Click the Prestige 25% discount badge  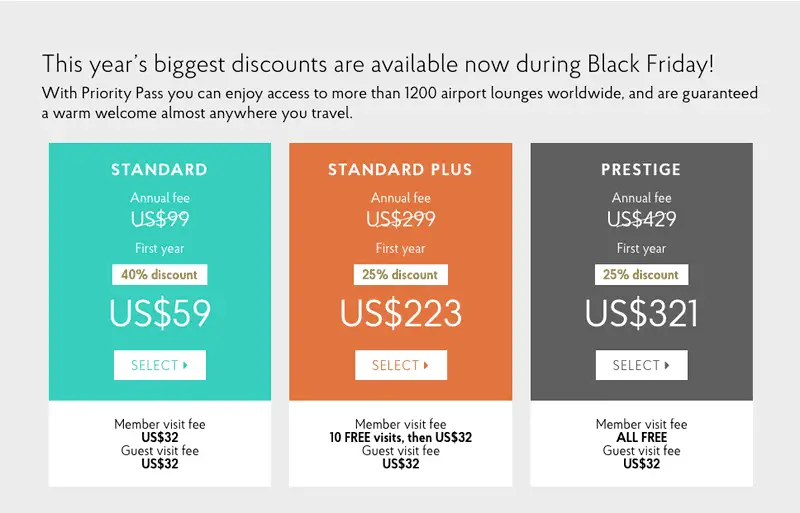click(641, 275)
